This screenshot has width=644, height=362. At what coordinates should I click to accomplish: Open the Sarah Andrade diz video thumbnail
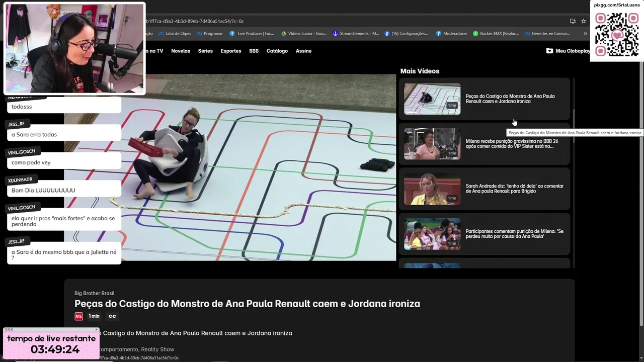pyautogui.click(x=432, y=189)
